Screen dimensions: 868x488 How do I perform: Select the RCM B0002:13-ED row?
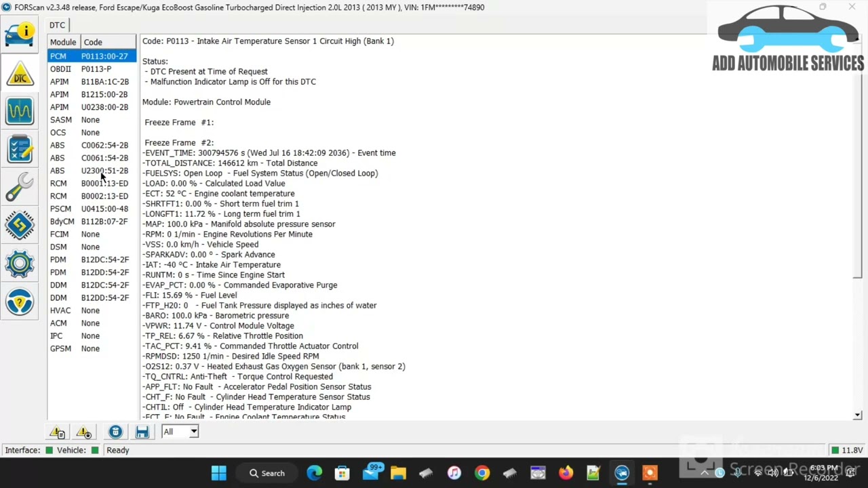(x=92, y=196)
